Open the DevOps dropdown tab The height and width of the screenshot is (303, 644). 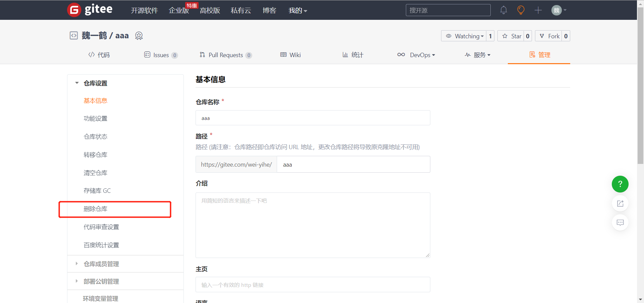[x=416, y=55]
